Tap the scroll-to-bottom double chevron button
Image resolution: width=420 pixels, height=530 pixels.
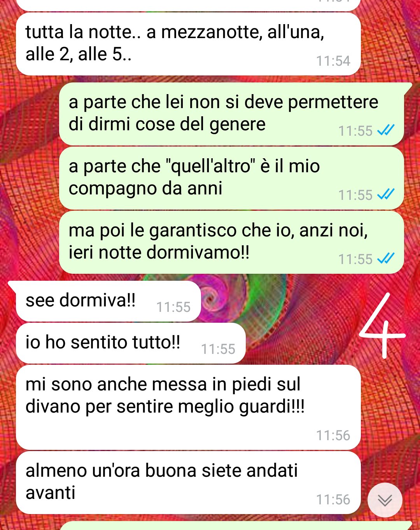[385, 500]
